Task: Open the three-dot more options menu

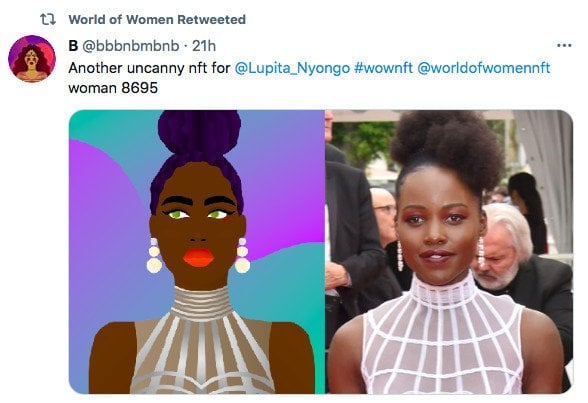Action: click(x=564, y=45)
